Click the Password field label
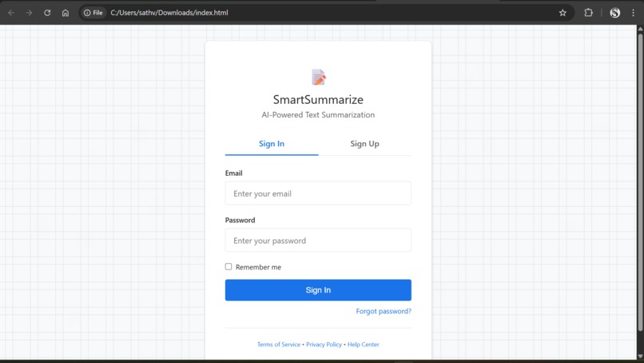This screenshot has height=363, width=644. coord(240,220)
